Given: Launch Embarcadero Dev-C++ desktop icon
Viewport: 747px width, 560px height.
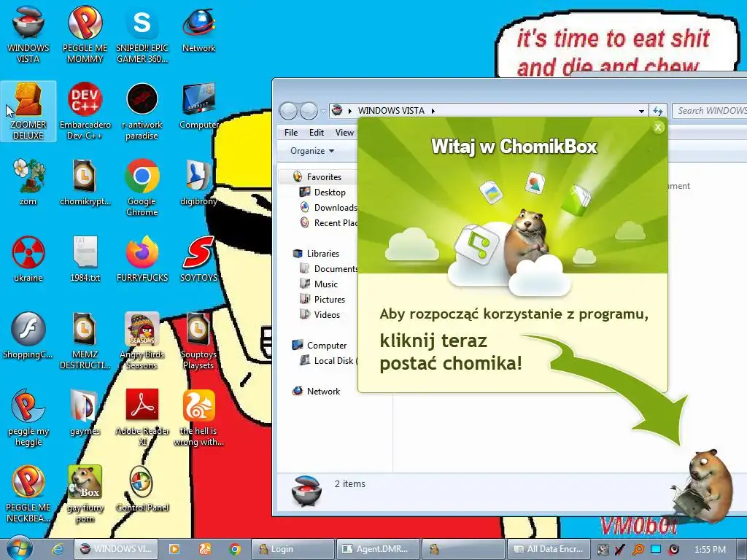Looking at the screenshot, I should pyautogui.click(x=85, y=111).
